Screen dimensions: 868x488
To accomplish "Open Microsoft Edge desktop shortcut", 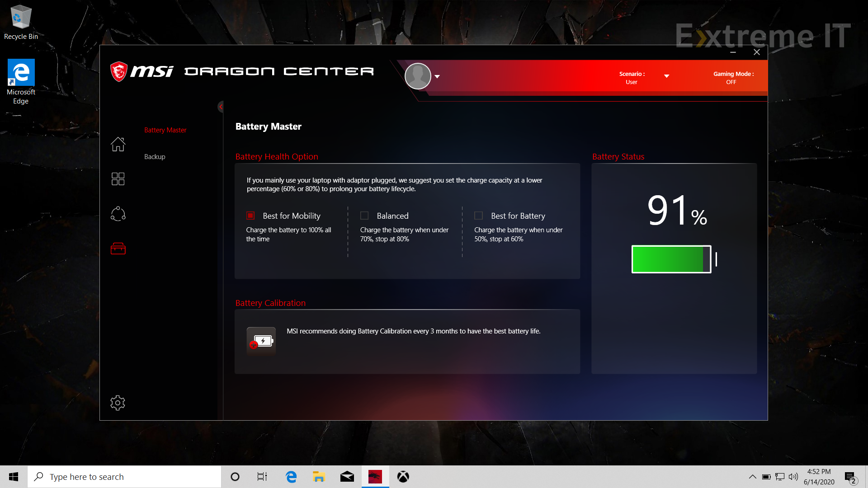I will coord(21,82).
